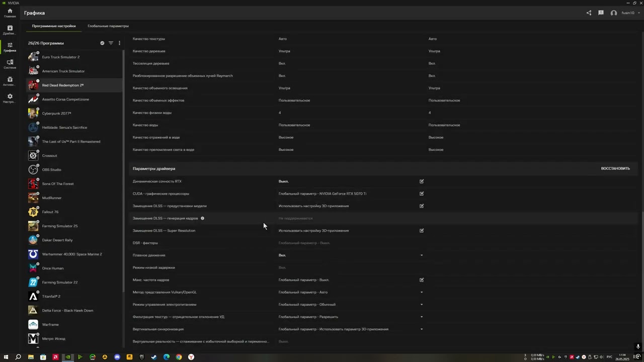Select Cyberpunk 2077 in program list
Viewport: 644px width, 362px height.
74,114
